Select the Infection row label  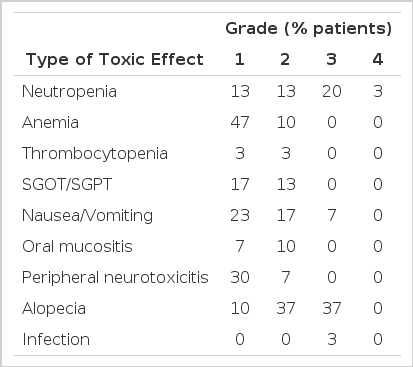(x=56, y=340)
